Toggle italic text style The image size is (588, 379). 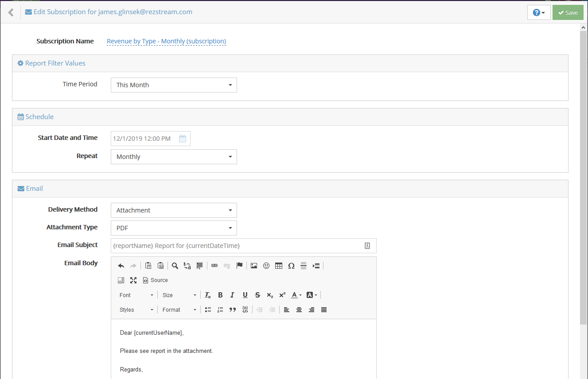[x=232, y=295]
